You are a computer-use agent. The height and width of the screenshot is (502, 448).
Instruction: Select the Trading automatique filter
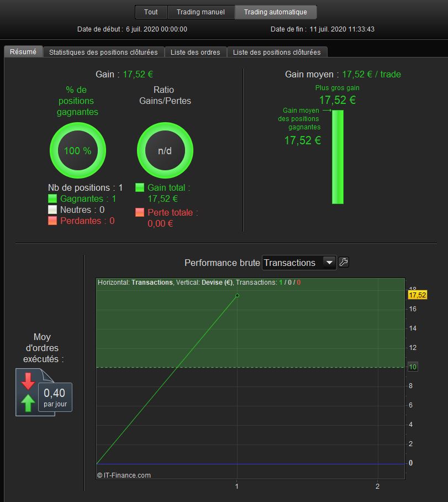tap(276, 12)
